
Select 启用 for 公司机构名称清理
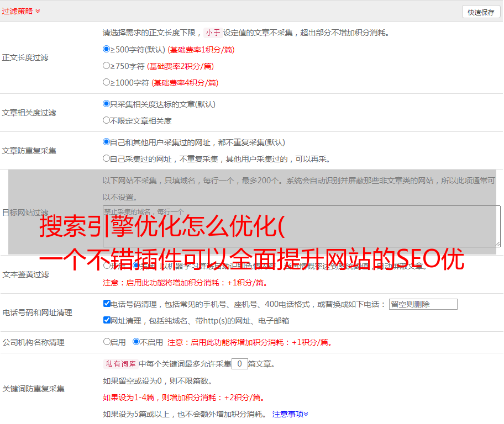[107, 342]
